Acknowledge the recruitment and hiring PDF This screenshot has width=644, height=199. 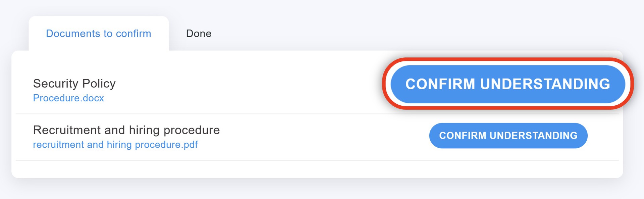click(x=508, y=136)
